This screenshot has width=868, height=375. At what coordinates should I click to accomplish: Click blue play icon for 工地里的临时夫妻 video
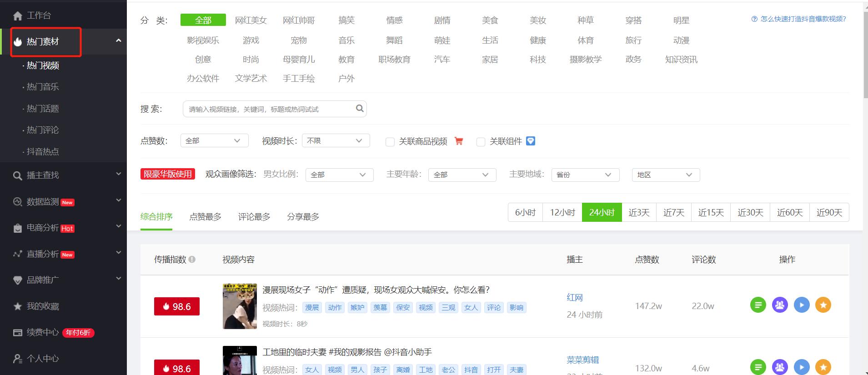(802, 367)
